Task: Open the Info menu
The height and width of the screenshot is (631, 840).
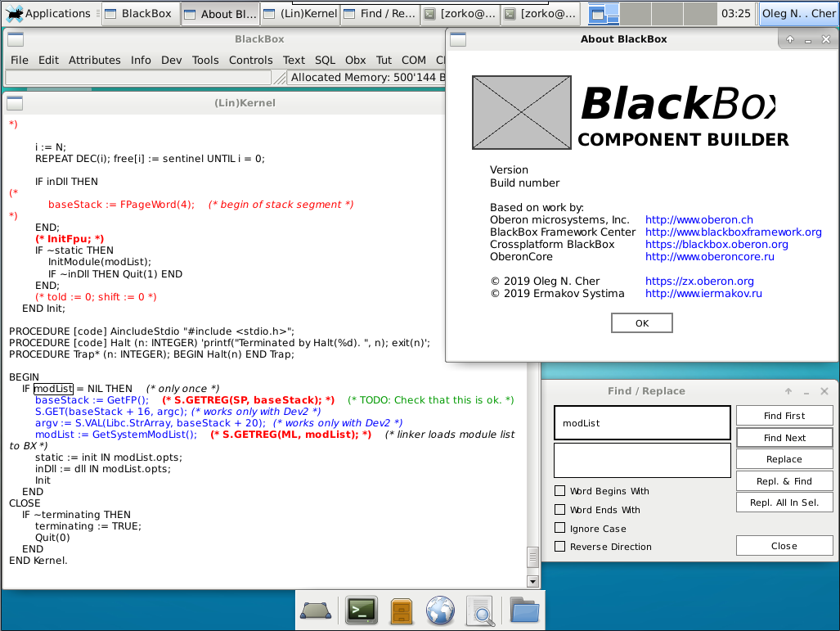Action: tap(141, 60)
